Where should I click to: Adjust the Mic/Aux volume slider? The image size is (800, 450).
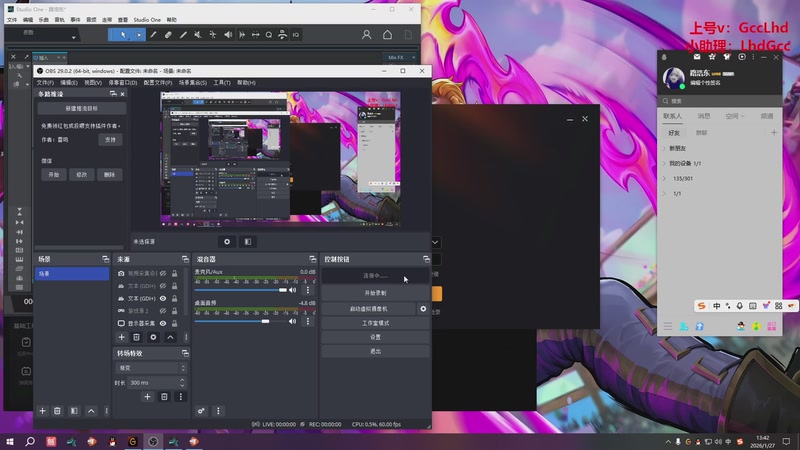[x=240, y=290]
